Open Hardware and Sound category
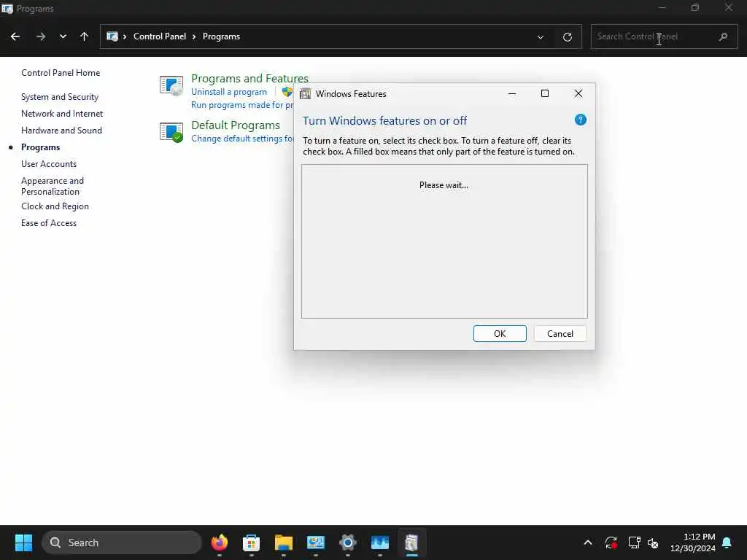 (x=61, y=131)
